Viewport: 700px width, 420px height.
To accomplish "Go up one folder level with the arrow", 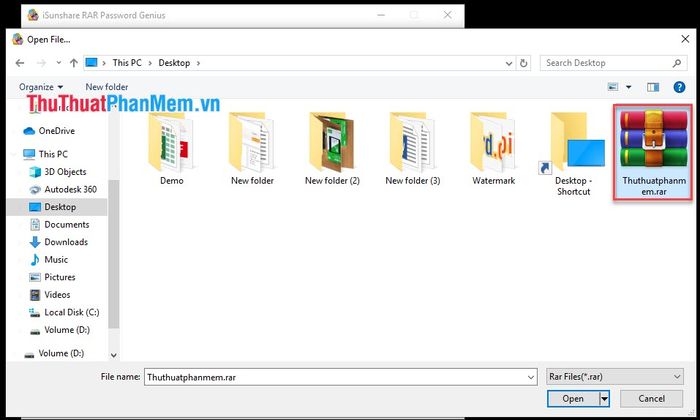I will pos(74,63).
